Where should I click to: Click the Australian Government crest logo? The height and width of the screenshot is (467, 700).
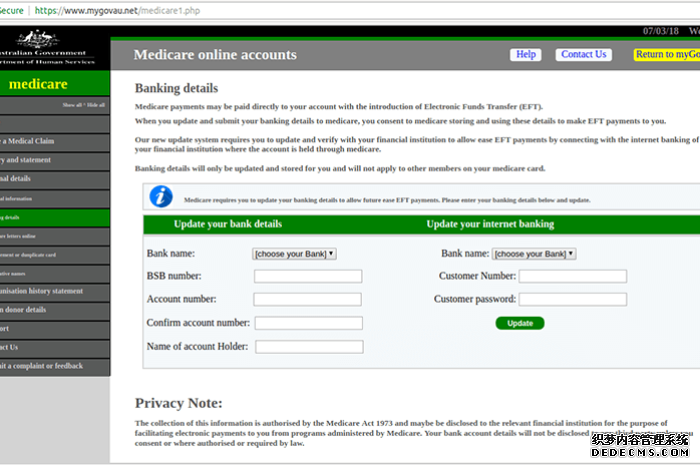(38, 39)
